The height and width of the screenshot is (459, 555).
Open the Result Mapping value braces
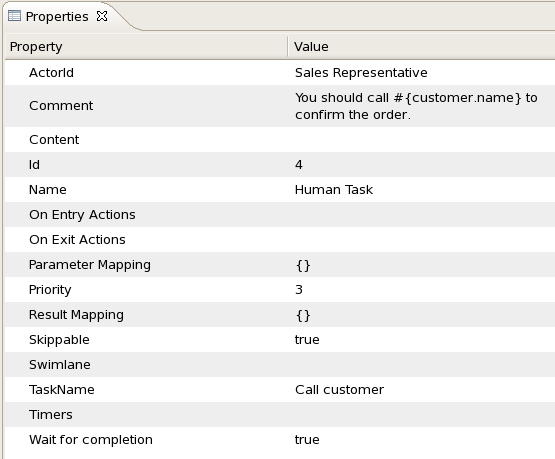click(x=303, y=315)
